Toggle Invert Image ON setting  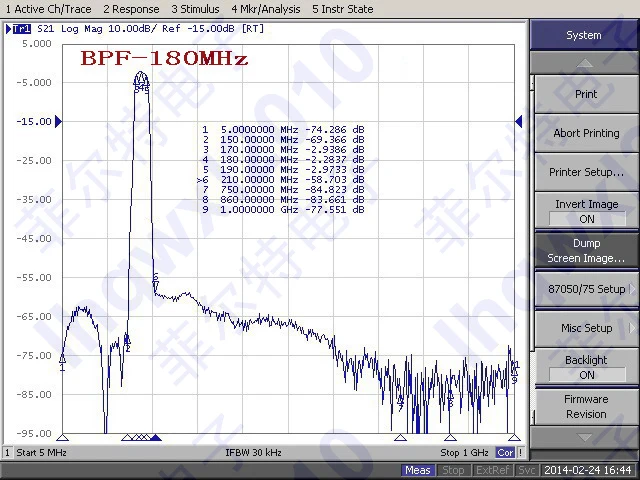click(x=586, y=211)
